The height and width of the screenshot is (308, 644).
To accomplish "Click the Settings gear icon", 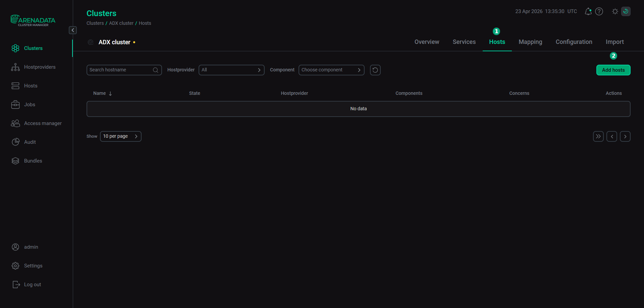I will coord(15,266).
